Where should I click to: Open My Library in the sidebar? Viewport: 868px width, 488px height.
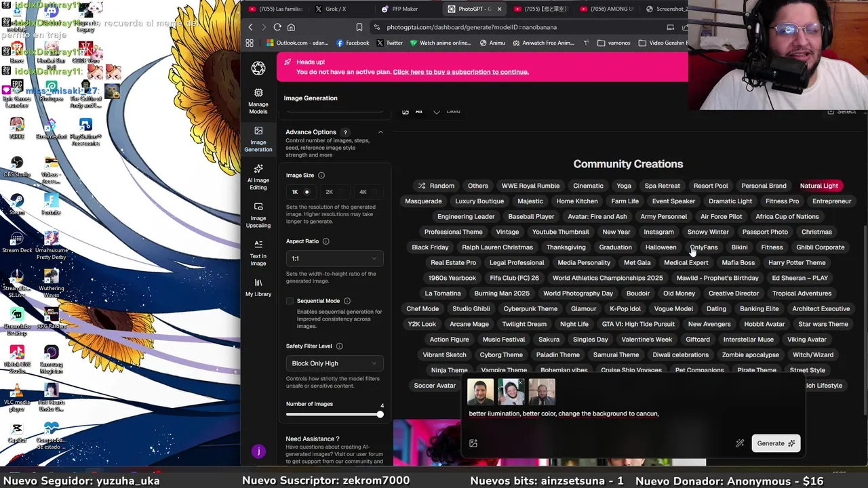click(258, 287)
